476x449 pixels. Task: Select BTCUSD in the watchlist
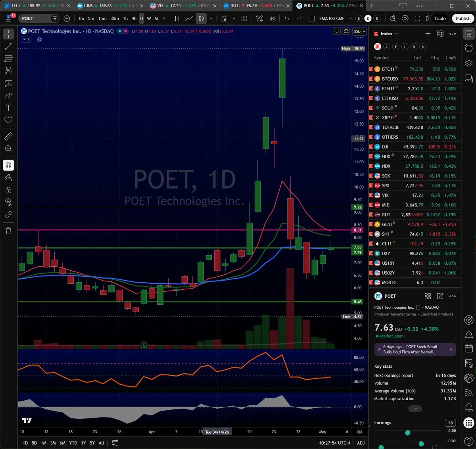415,79
